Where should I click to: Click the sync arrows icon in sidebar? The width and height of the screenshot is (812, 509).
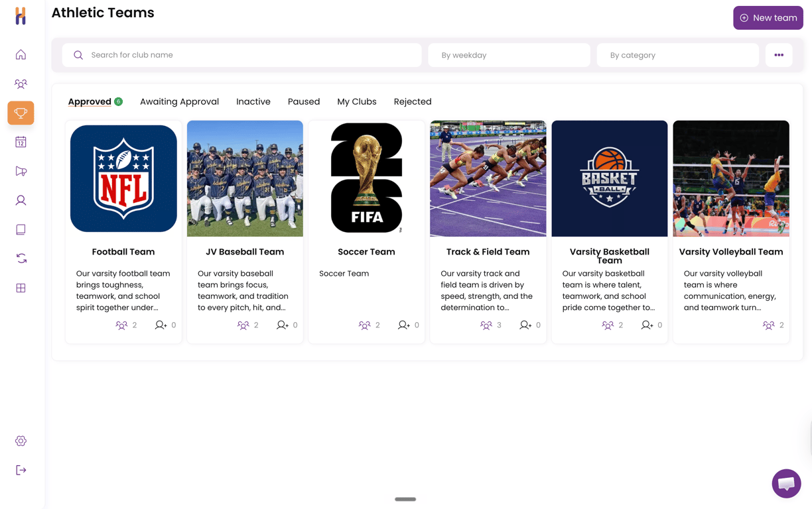pos(21,258)
